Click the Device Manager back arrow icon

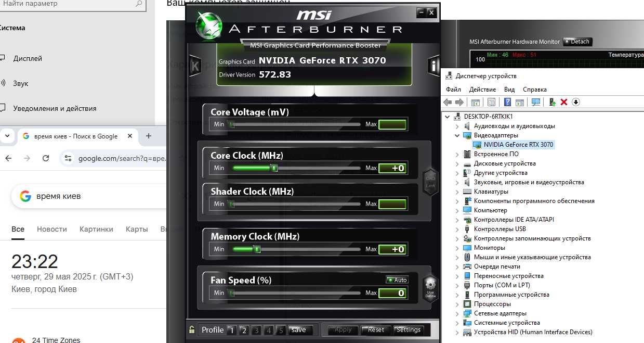[x=448, y=102]
